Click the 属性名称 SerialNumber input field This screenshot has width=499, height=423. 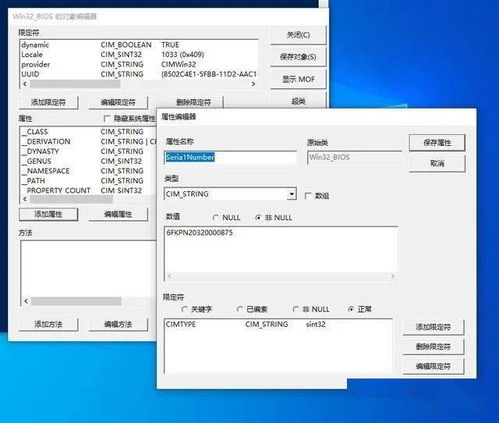pos(230,157)
